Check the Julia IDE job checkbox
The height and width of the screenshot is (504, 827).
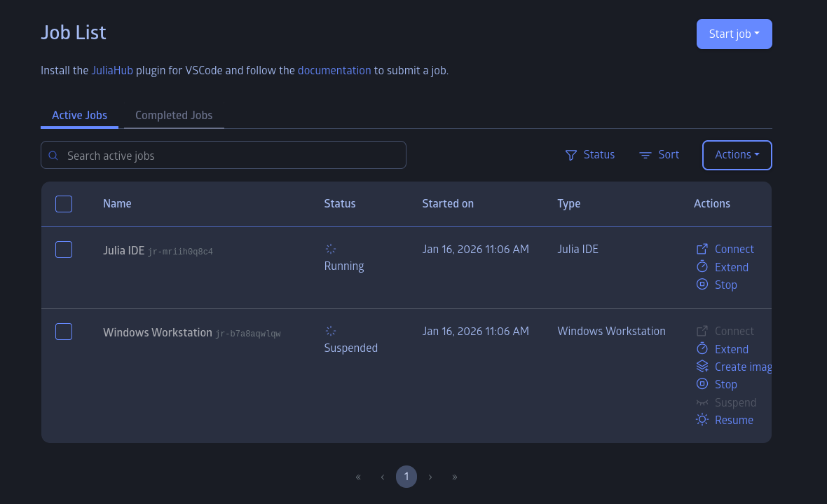click(64, 250)
